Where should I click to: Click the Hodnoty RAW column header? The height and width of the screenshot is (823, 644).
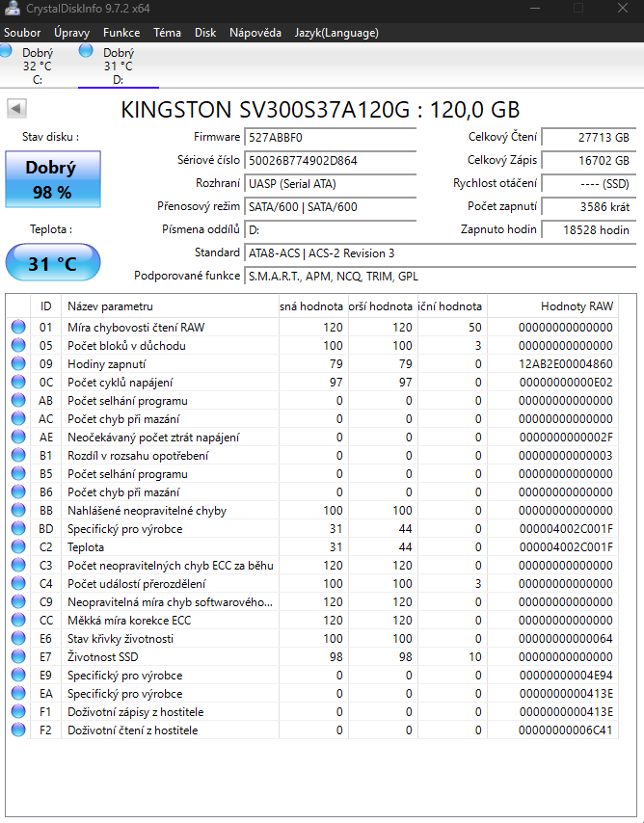click(x=552, y=306)
